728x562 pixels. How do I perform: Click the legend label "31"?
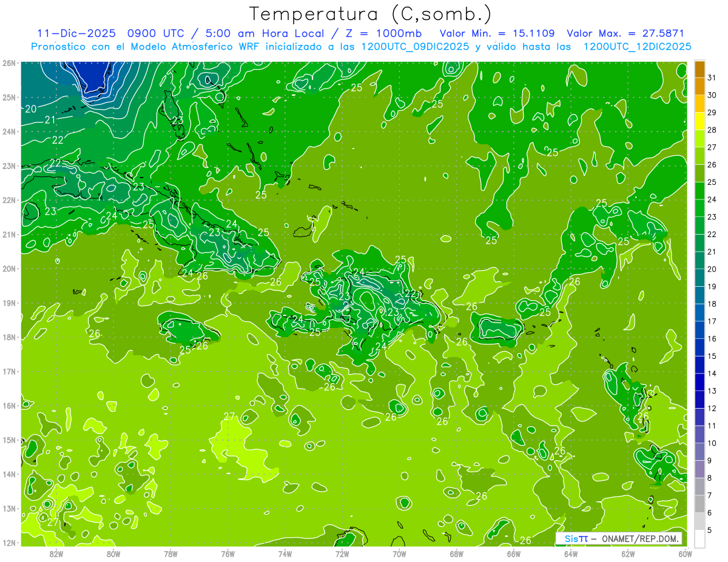tap(712, 78)
